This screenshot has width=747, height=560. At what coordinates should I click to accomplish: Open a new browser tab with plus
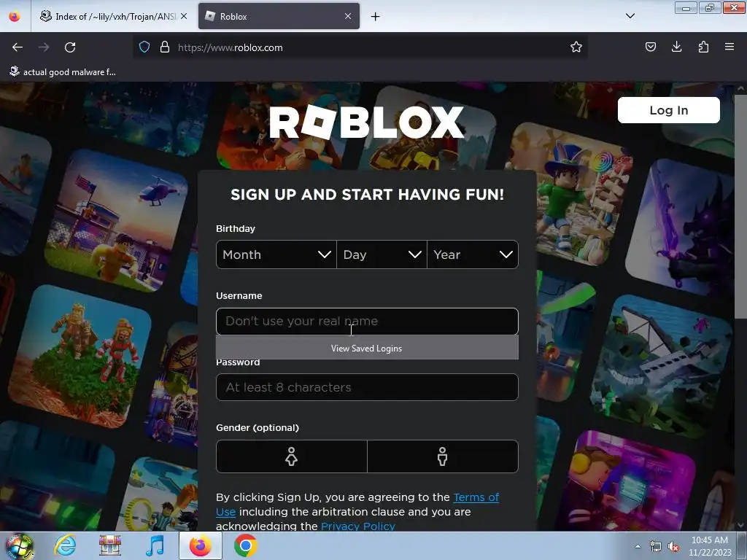[376, 17]
